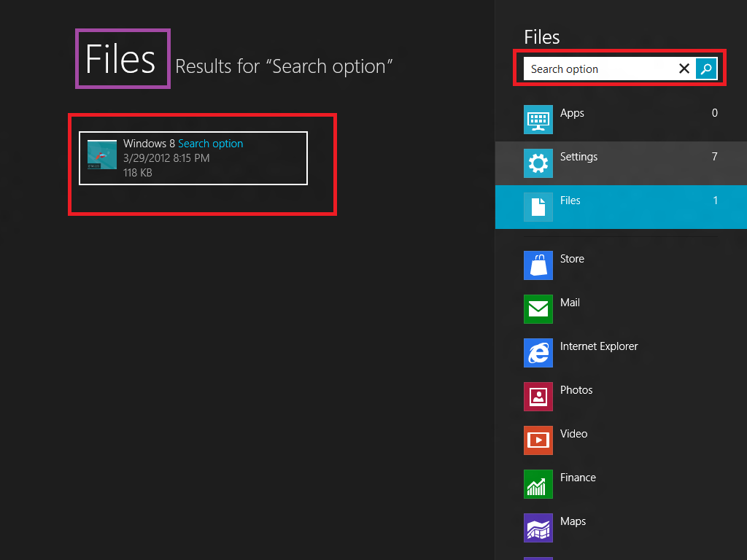Open the Store shopping bag icon

point(538,265)
